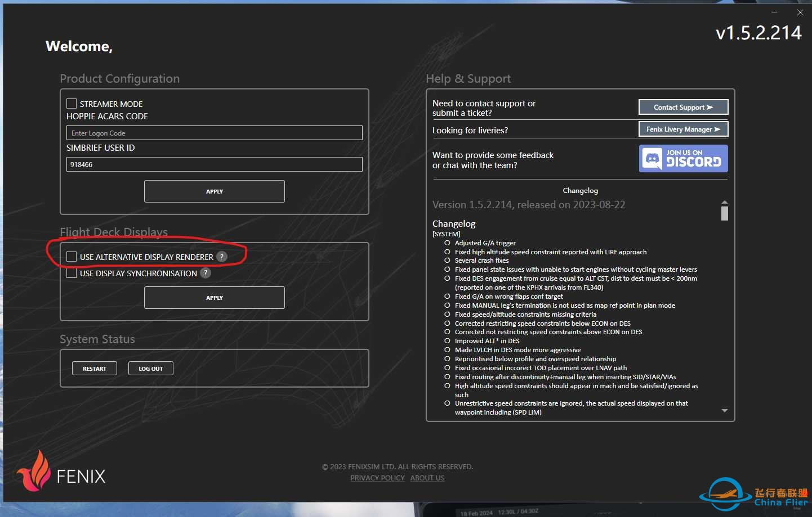812x517 pixels.
Task: Tick Use Display Synchronisation checkbox
Action: click(72, 273)
